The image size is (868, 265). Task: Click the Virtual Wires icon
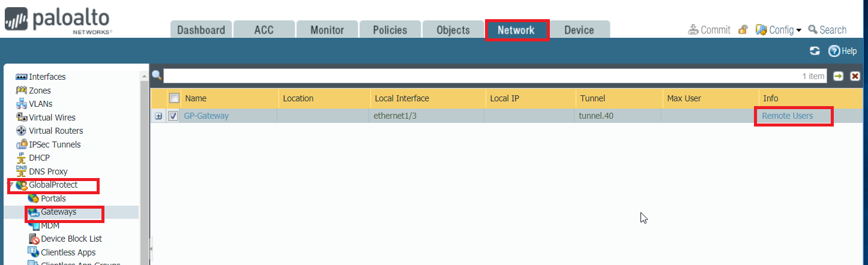(x=22, y=118)
